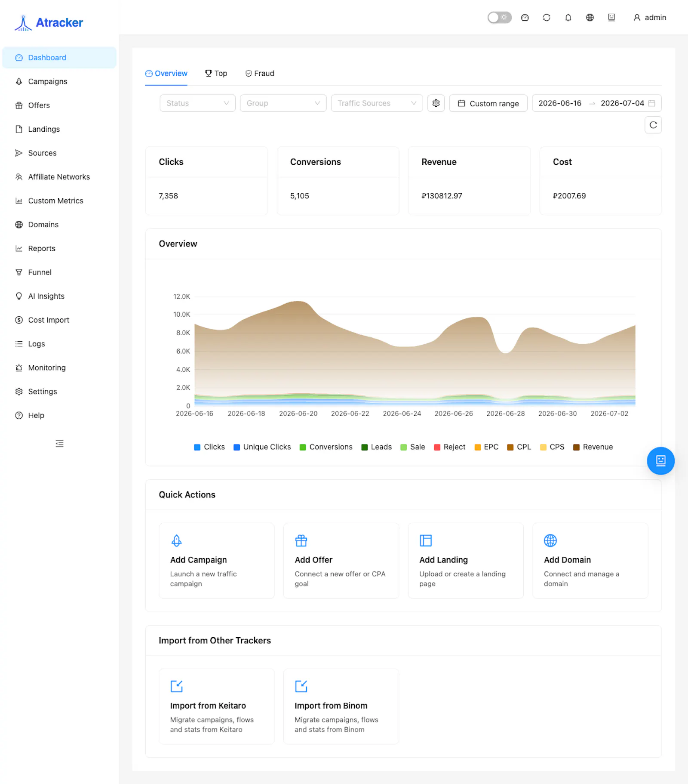Click the Add Offer title
This screenshot has height=784, width=688.
coord(314,560)
